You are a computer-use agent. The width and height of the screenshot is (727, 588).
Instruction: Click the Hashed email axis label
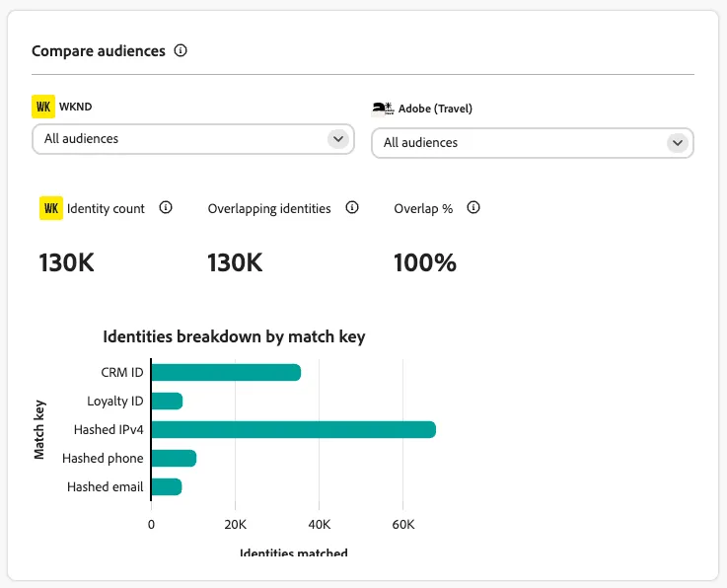[x=105, y=487]
